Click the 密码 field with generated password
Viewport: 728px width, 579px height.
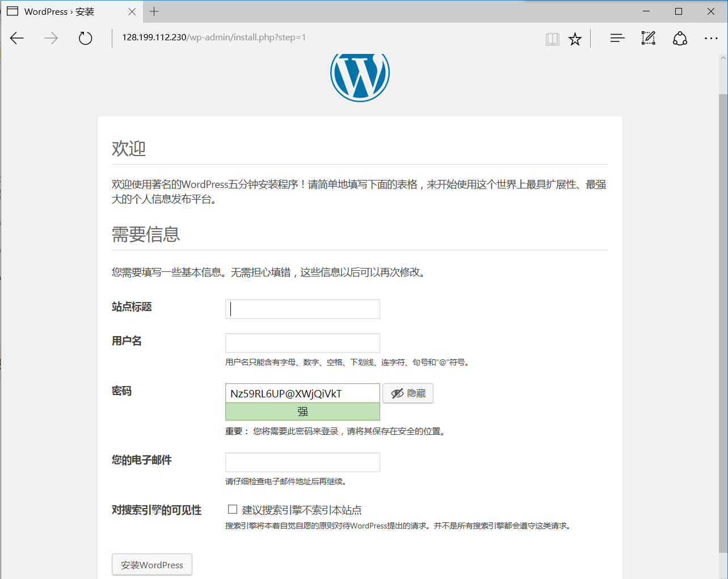point(302,393)
